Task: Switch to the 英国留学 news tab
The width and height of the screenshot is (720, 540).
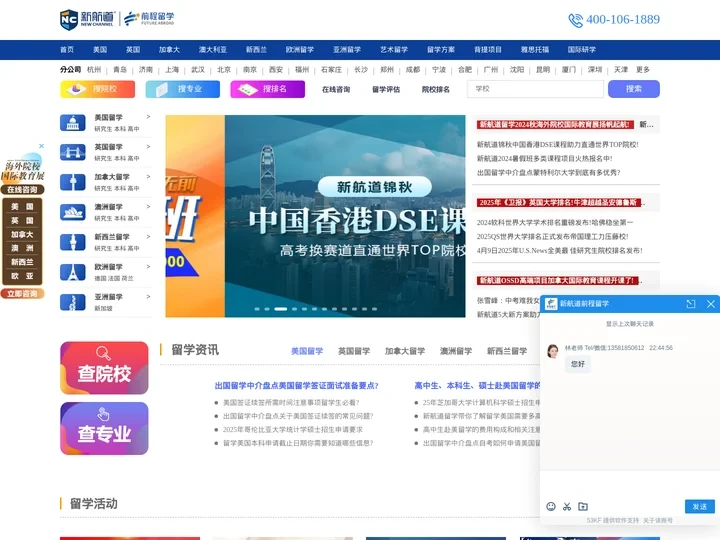Action: click(x=354, y=351)
